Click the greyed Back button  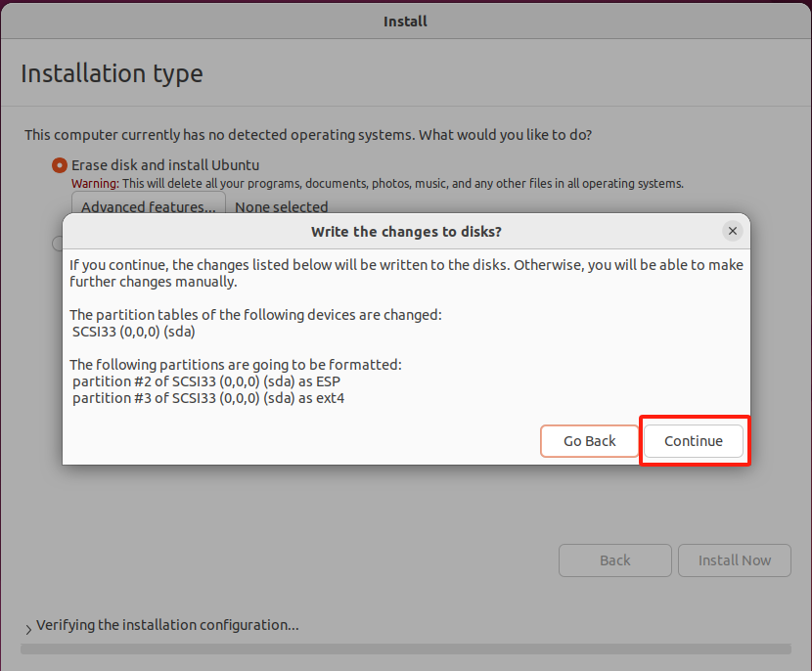tap(614, 560)
